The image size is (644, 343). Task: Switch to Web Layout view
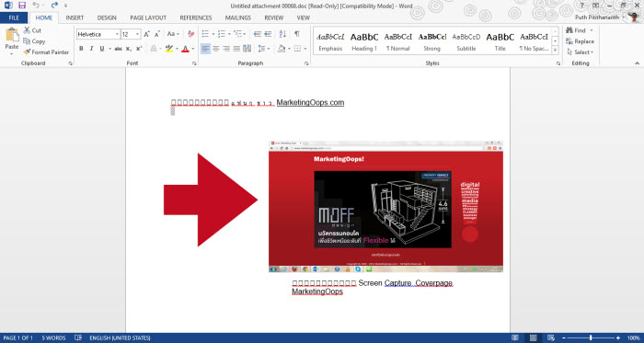pyautogui.click(x=551, y=338)
